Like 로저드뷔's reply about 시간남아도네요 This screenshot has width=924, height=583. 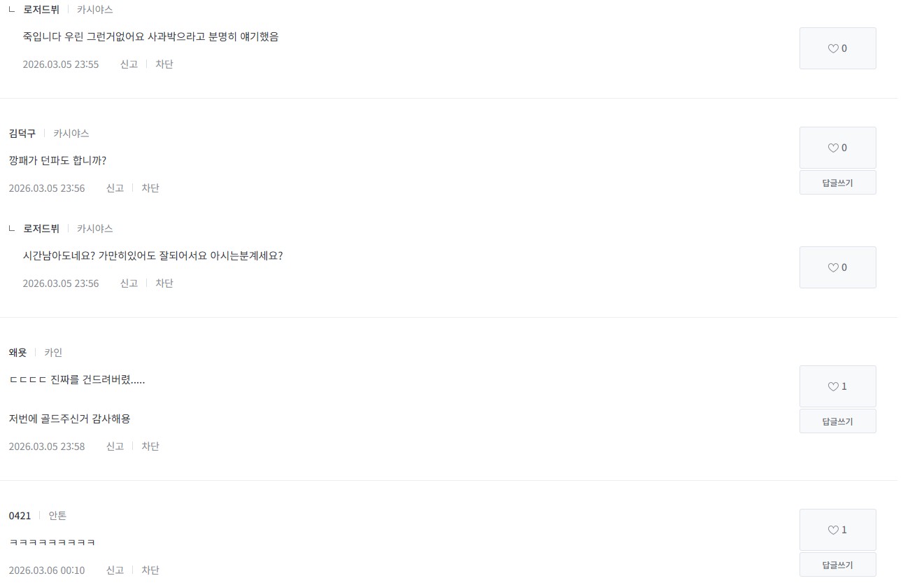point(837,267)
